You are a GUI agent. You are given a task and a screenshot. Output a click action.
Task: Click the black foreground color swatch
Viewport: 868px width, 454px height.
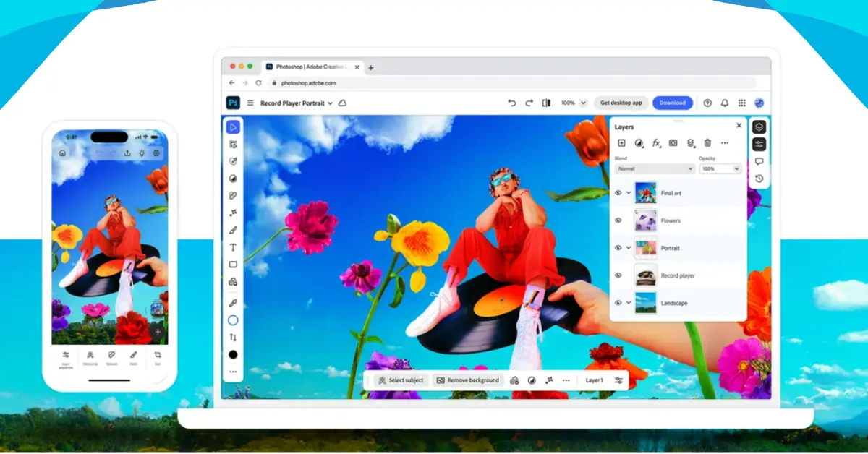[x=233, y=354]
